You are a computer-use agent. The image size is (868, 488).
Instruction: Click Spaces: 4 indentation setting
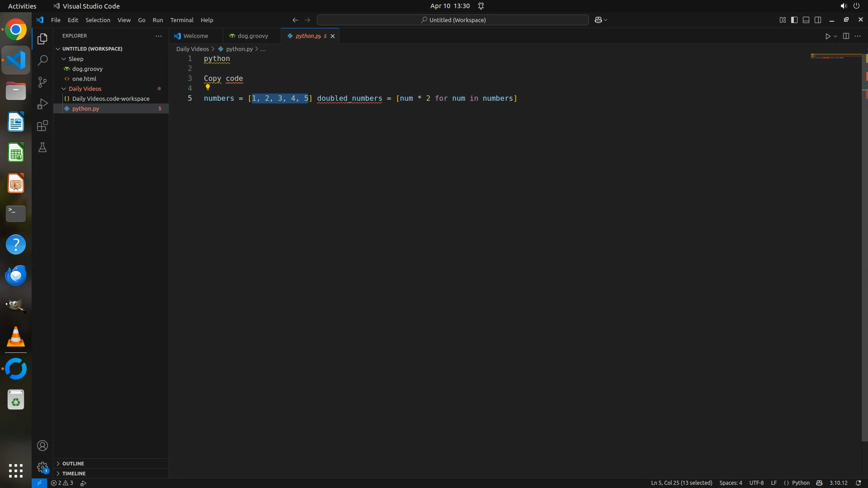click(x=731, y=483)
